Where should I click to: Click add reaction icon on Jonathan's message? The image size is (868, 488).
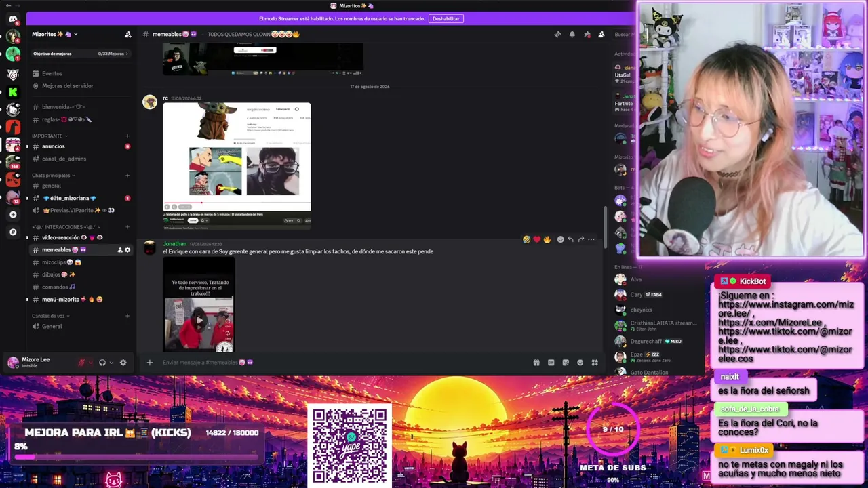click(x=560, y=239)
